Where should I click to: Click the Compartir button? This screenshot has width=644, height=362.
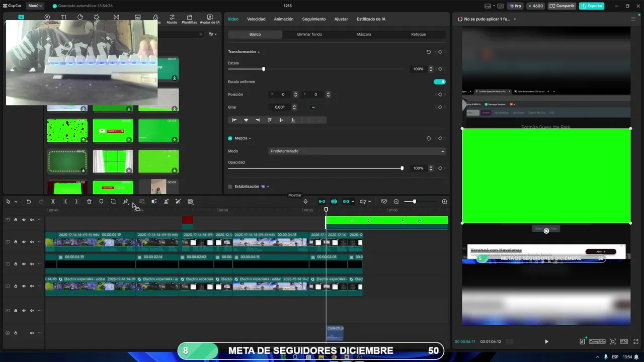pos(561,6)
